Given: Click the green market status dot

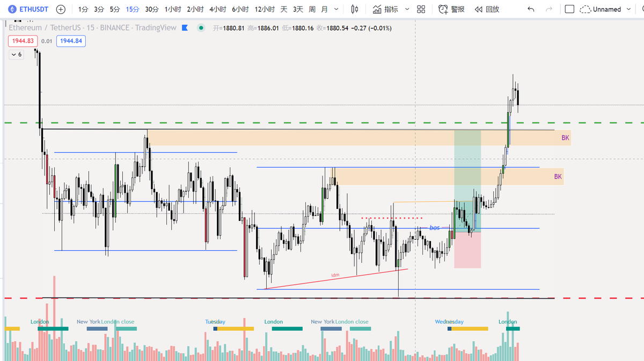Looking at the screenshot, I should click(201, 28).
